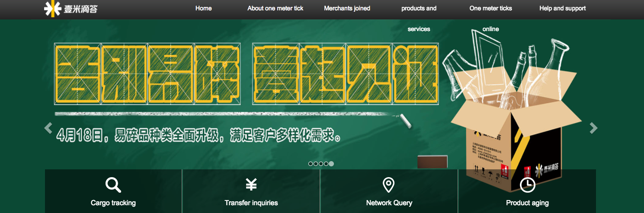Screen dimensions: 644x213
Task: Click the site logo in header
Action: pyautogui.click(x=71, y=9)
